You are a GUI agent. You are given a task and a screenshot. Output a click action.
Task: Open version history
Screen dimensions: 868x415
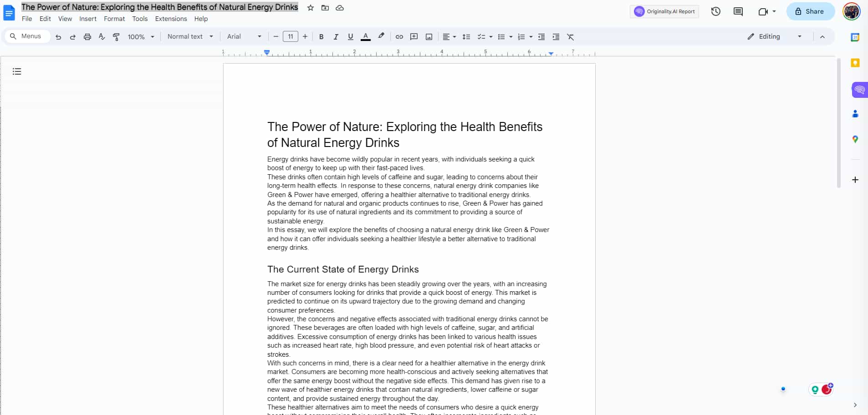tap(715, 11)
